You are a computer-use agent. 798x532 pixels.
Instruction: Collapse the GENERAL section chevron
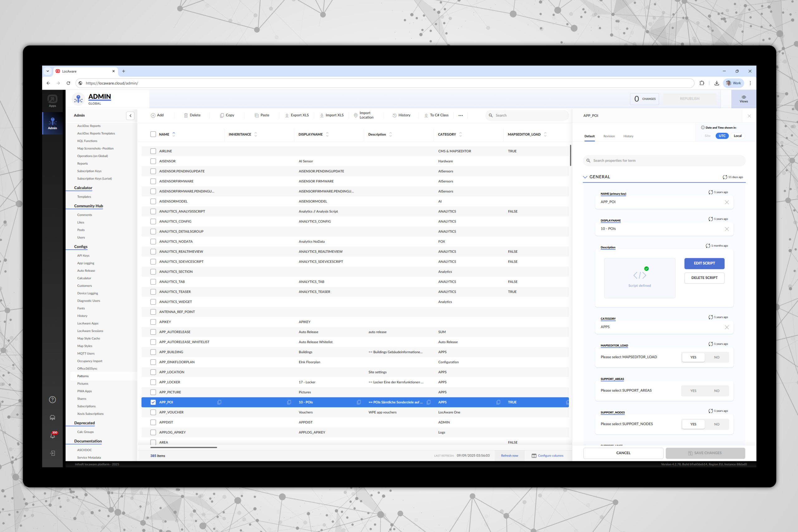click(585, 177)
